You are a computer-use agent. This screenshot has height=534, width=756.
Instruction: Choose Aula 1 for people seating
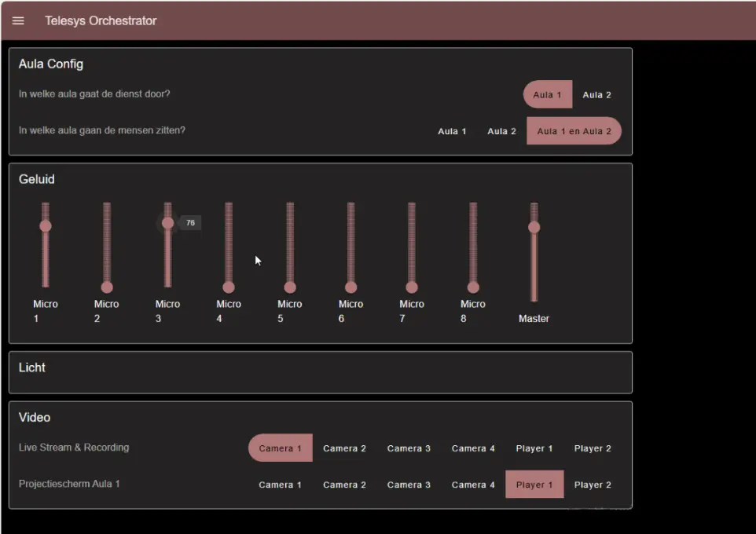point(452,131)
